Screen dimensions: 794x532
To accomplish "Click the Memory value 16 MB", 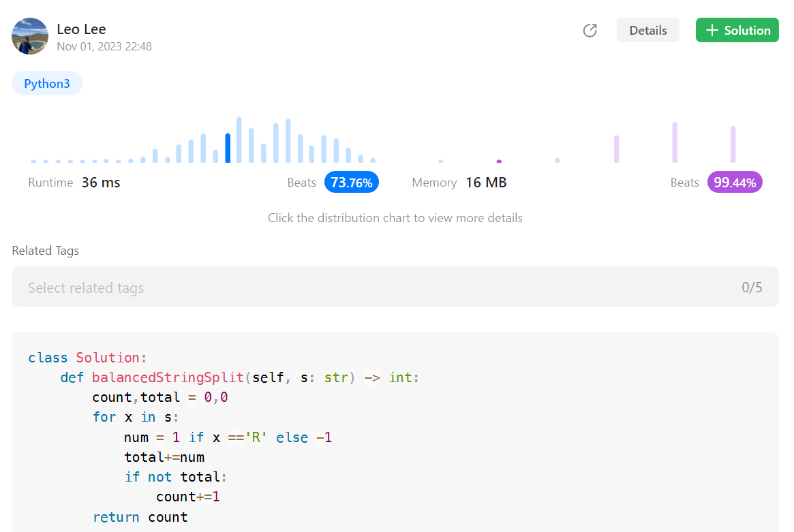I will pos(486,182).
